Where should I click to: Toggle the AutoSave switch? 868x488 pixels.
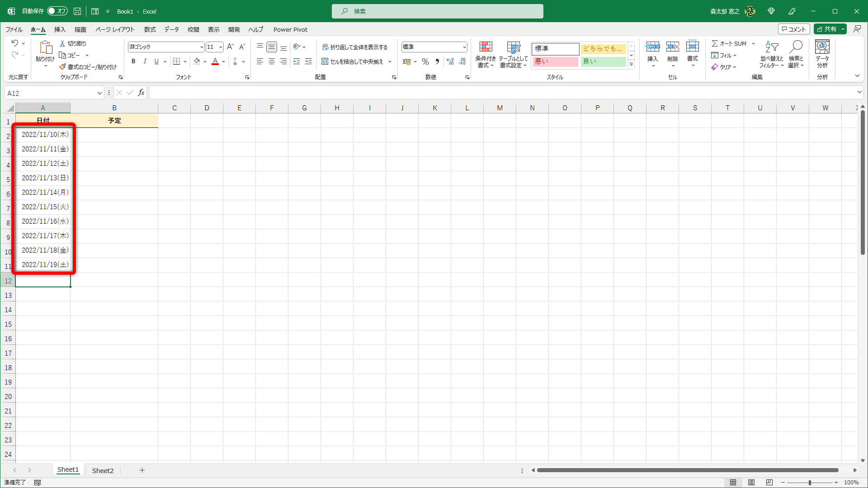pyautogui.click(x=57, y=11)
